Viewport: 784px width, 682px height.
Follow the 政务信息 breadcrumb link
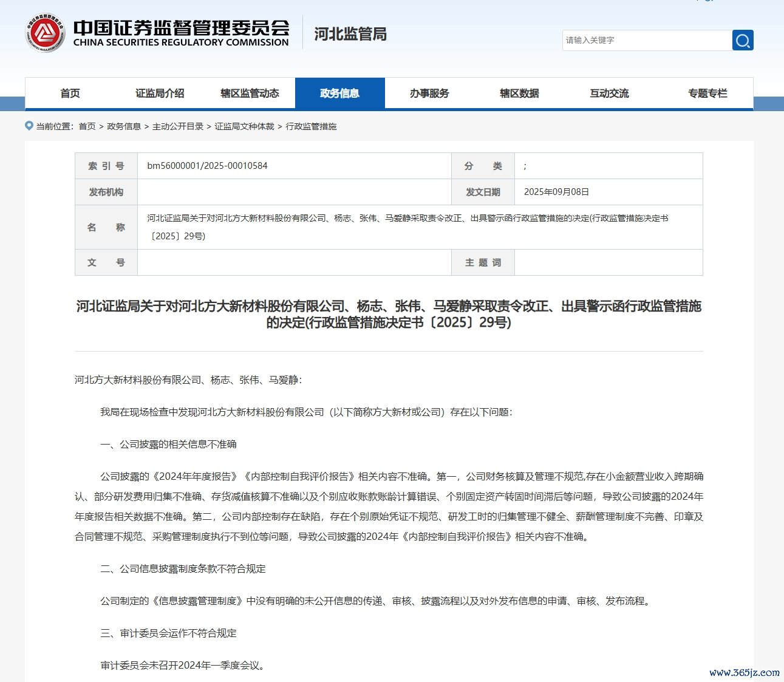124,126
